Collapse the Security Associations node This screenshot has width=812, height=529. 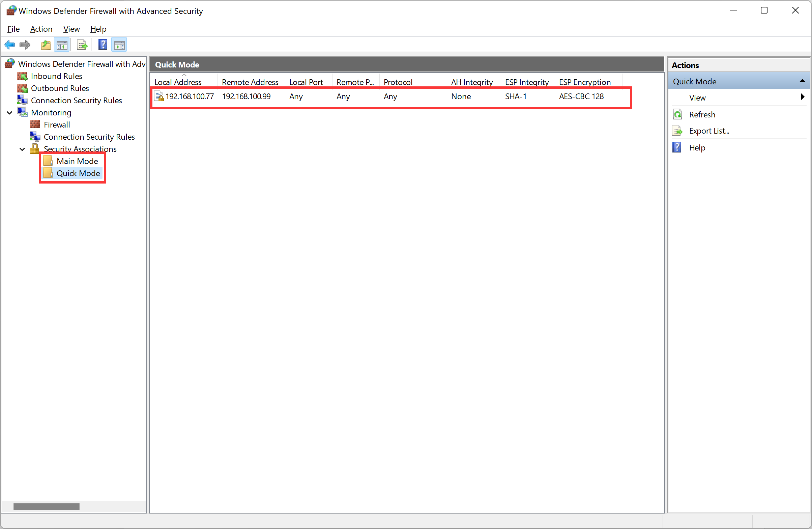pyautogui.click(x=22, y=149)
